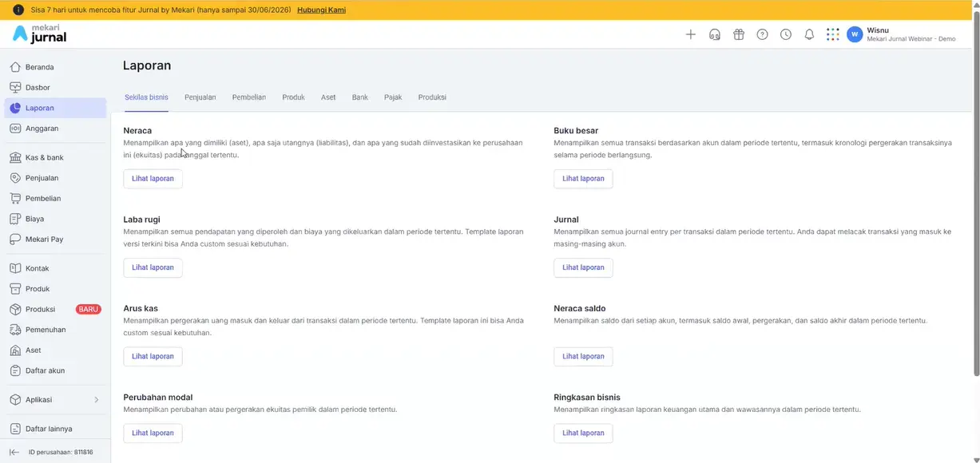Switch to the Pajak report tab
Viewport: 980px width, 463px height.
click(x=393, y=97)
